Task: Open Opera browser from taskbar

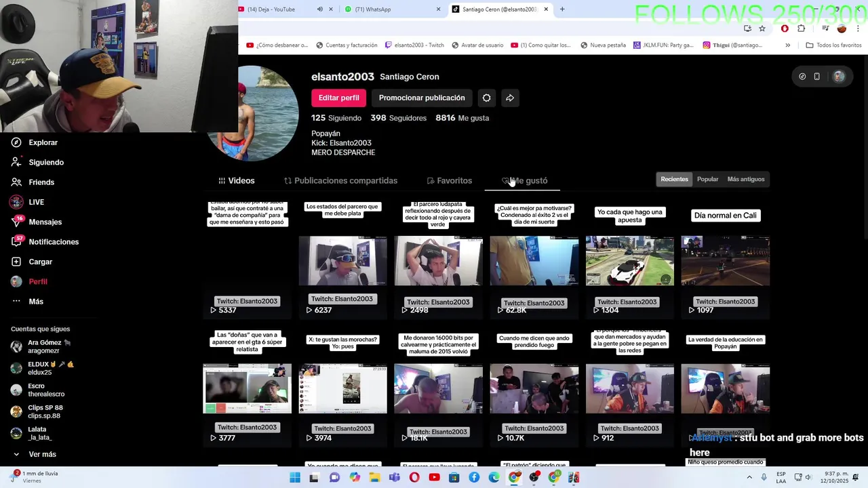Action: (414, 478)
